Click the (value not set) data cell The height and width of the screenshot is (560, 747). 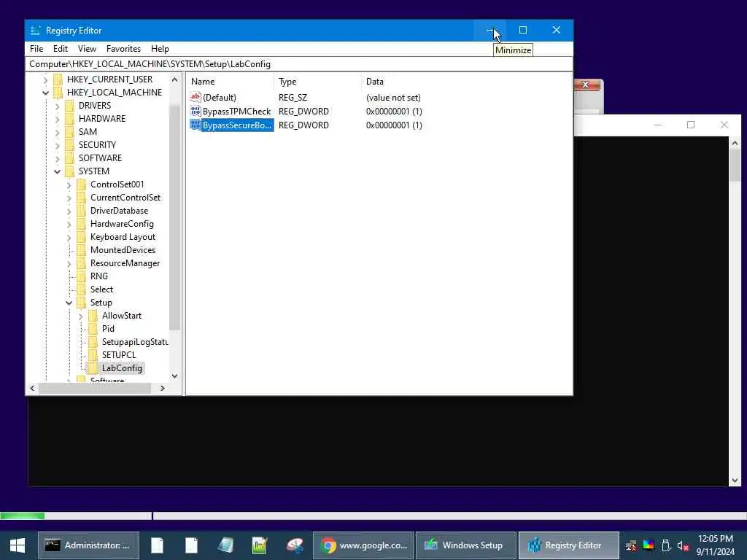click(x=393, y=98)
